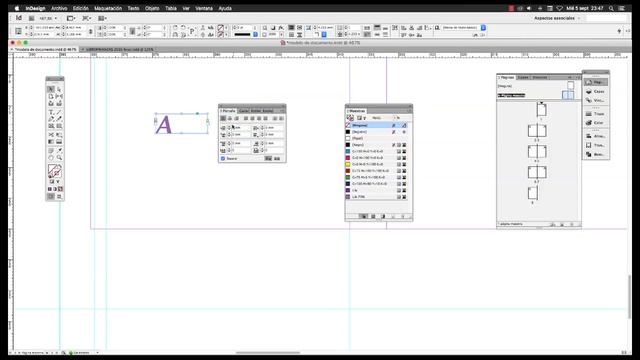The image size is (640, 360).
Task: Toggle fill/stroke selector in Muestras panel
Action: (350, 118)
